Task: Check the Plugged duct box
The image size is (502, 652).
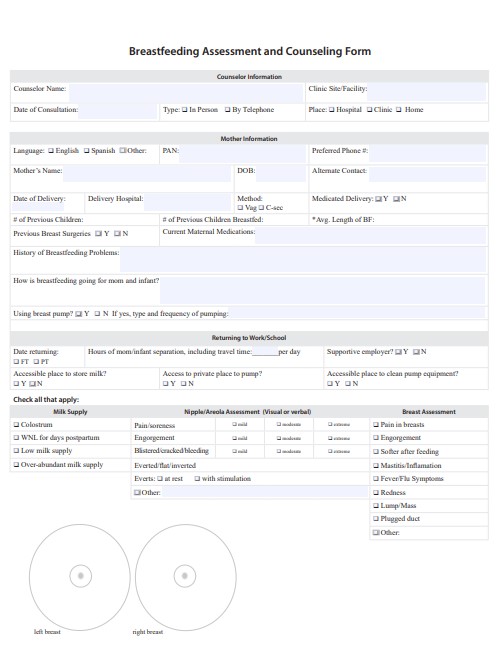Action: [x=376, y=519]
